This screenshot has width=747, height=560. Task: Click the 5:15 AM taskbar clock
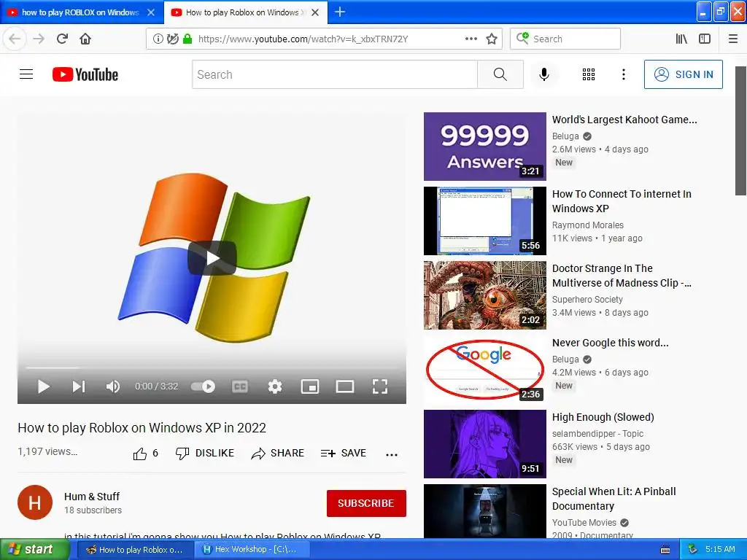point(720,549)
